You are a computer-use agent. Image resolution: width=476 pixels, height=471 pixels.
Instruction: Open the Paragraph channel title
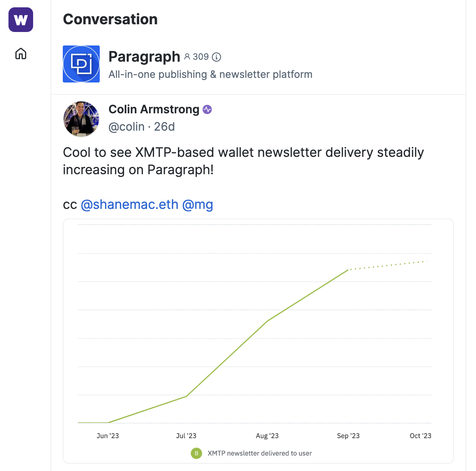click(144, 57)
